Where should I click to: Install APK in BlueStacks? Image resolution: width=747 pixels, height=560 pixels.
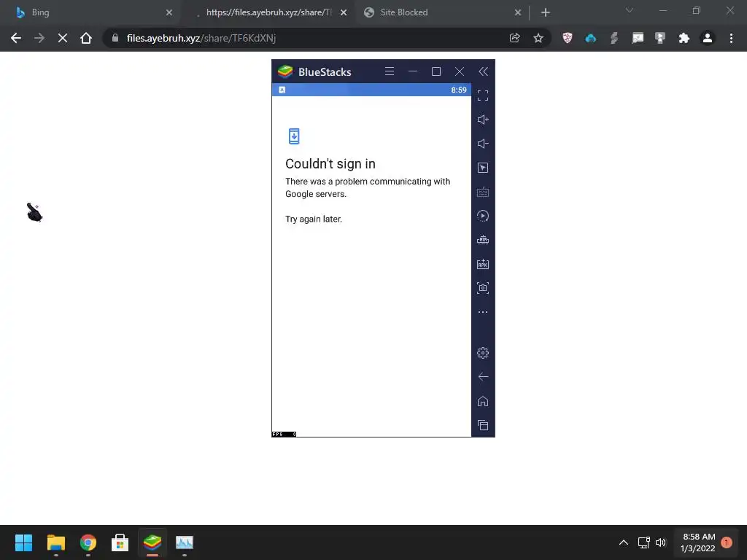[x=483, y=264]
